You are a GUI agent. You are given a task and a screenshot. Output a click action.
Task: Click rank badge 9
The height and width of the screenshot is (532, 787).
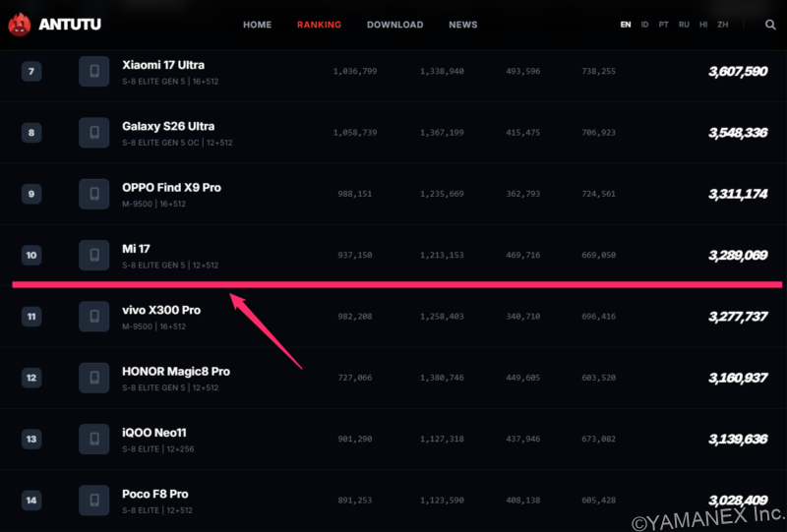pos(31,194)
